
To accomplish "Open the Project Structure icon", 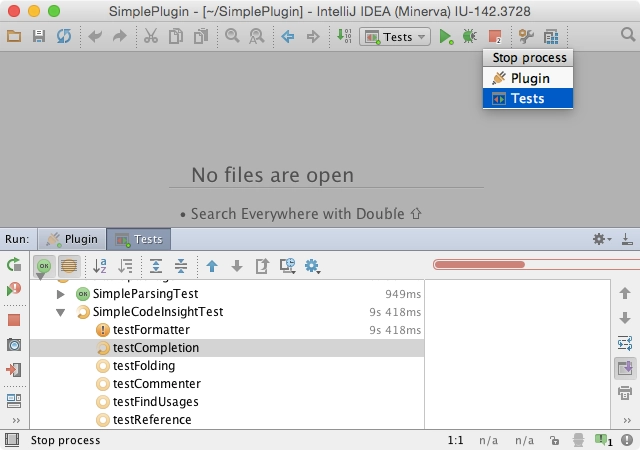I will coord(551,36).
